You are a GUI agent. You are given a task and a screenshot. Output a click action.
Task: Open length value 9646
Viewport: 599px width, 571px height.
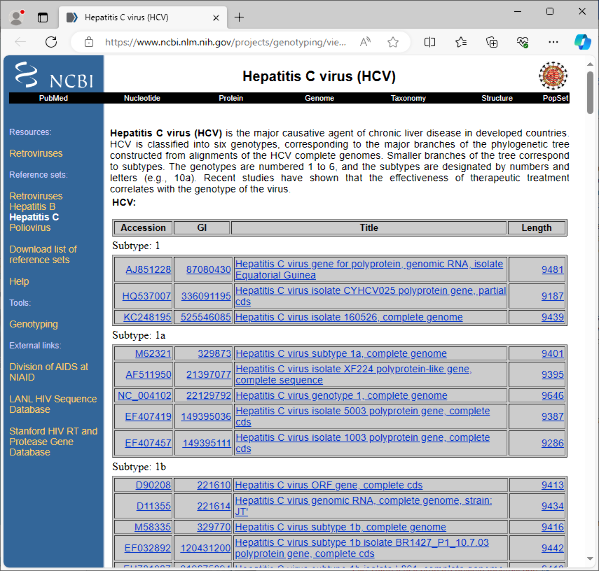pos(552,395)
